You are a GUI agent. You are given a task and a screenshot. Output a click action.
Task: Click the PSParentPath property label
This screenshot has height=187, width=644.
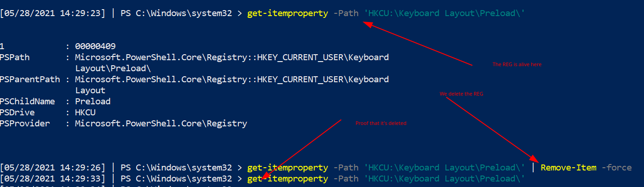pyautogui.click(x=30, y=79)
